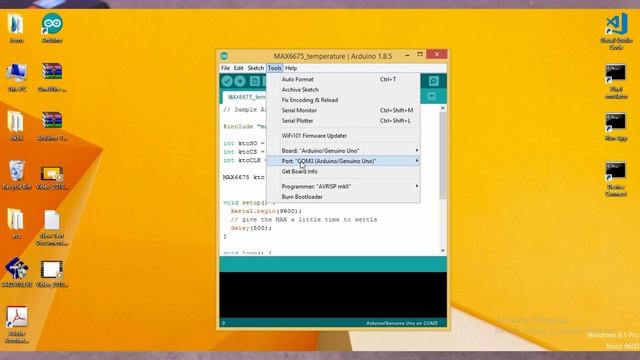Select the first command prompt shortcut under Visual Studio Code

click(616, 81)
